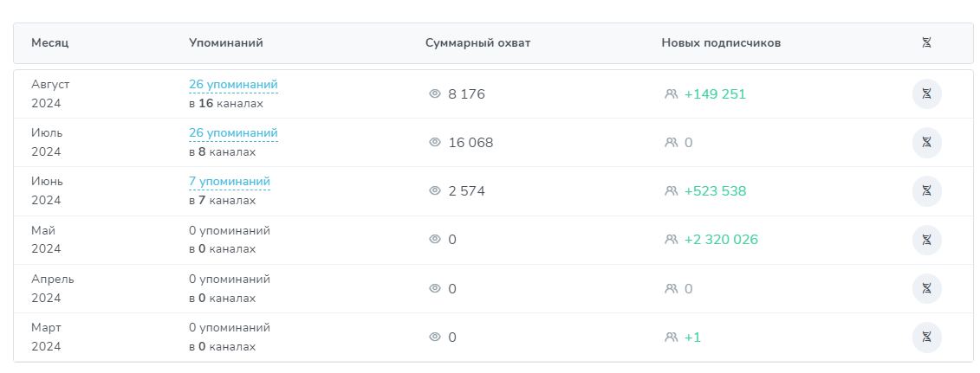
Task: Click the DNA icon in the August 2024 row
Action: point(926,93)
